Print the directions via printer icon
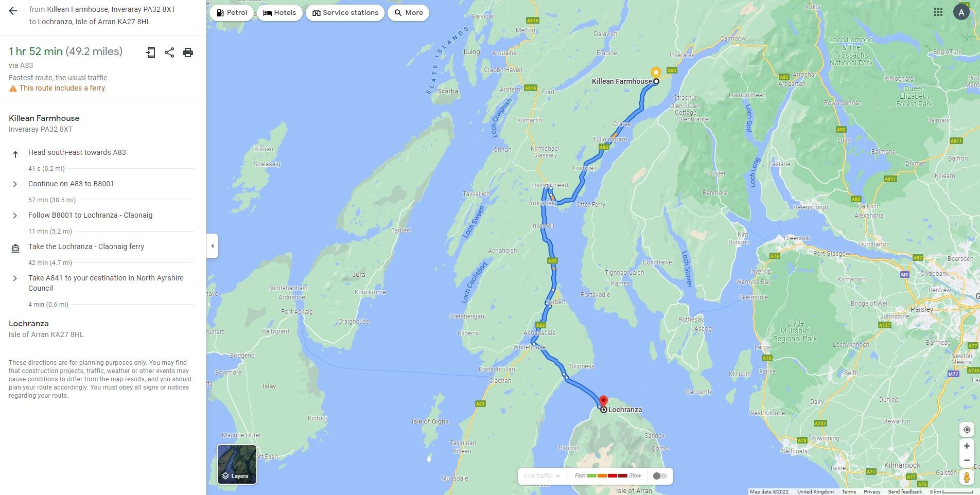Viewport: 980px width, 495px height. tap(188, 52)
